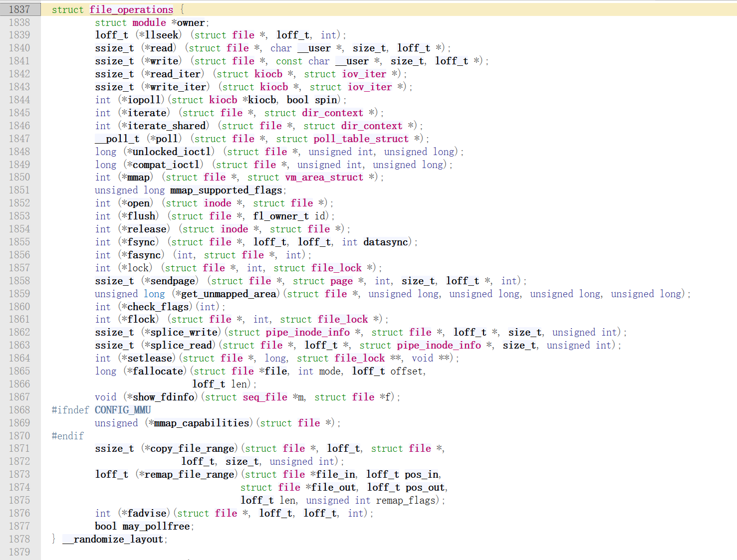Click the mmap_supported_flags field name
Viewport: 737px width, 560px height.
click(x=226, y=190)
